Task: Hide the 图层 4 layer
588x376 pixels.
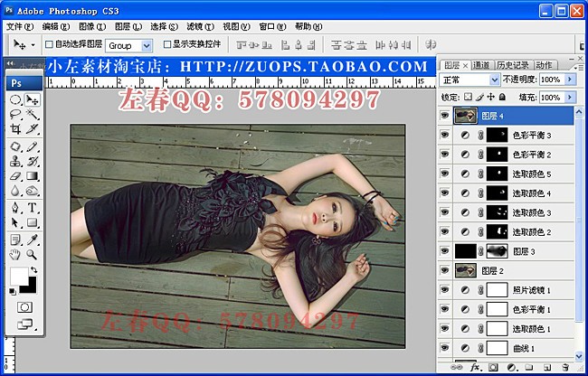Action: (445, 116)
